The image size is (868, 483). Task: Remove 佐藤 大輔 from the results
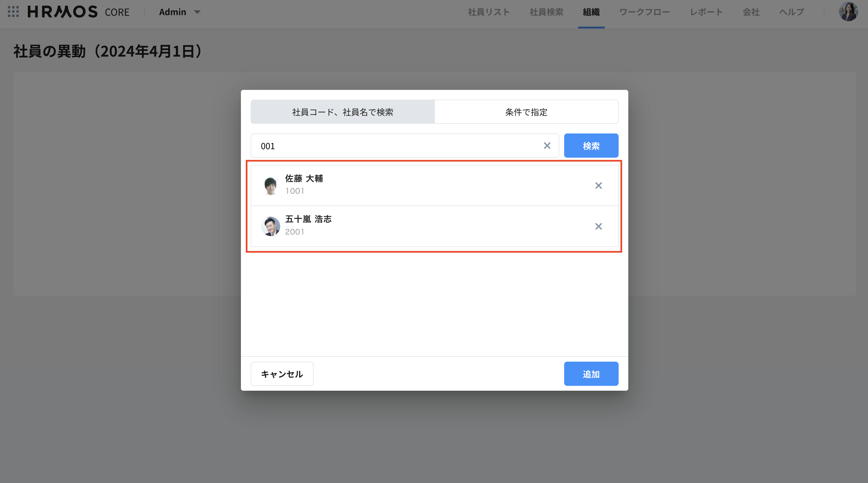pyautogui.click(x=598, y=186)
